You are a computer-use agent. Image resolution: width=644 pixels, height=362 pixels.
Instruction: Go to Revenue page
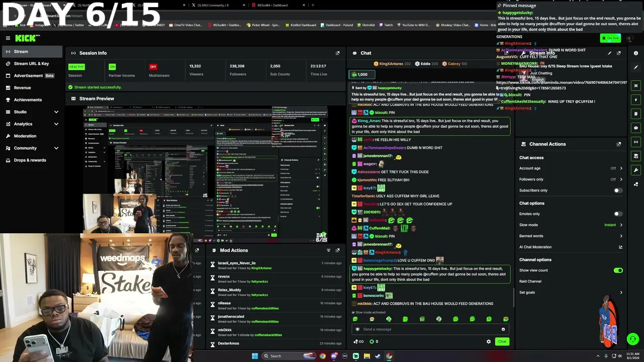click(x=31, y=87)
